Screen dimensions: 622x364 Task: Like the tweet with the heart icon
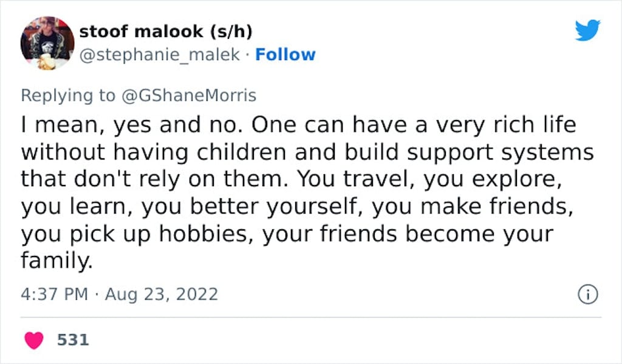pos(34,340)
